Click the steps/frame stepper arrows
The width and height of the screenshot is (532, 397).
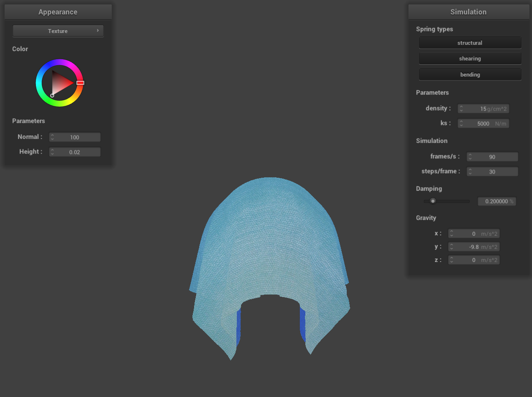pos(470,172)
